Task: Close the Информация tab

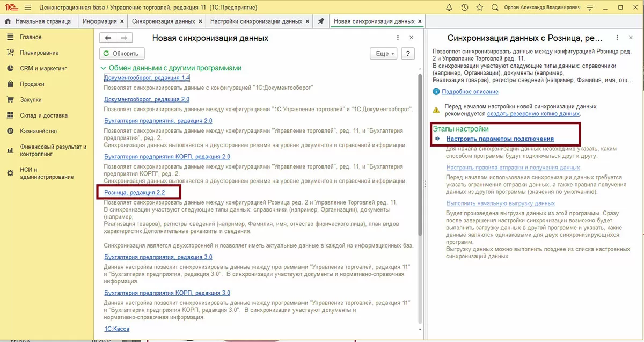Action: coord(122,21)
